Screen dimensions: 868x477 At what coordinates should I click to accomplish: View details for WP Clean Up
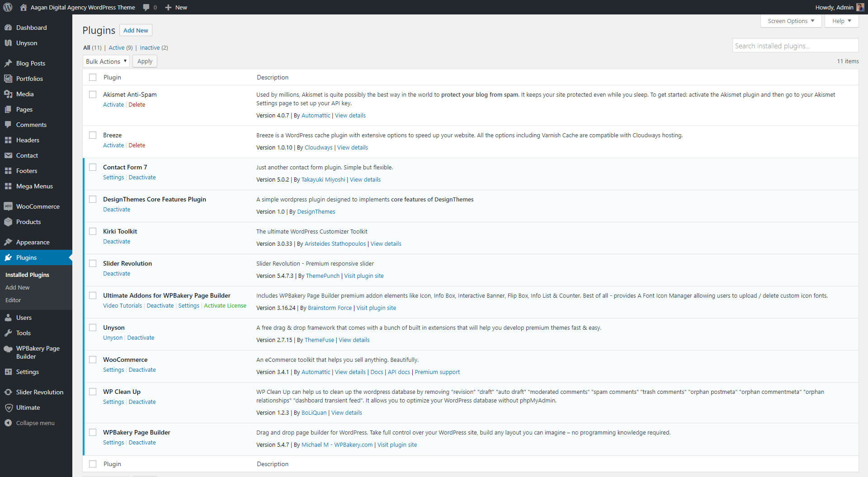[x=347, y=413]
